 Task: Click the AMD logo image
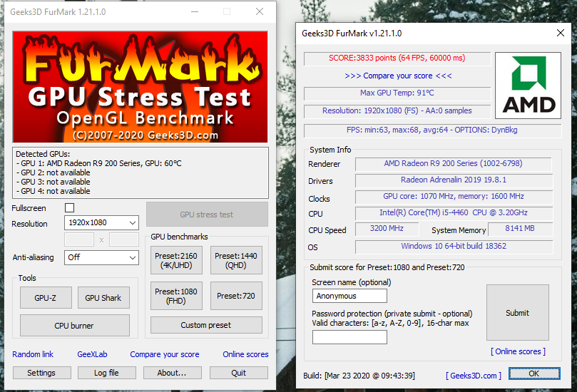click(528, 86)
